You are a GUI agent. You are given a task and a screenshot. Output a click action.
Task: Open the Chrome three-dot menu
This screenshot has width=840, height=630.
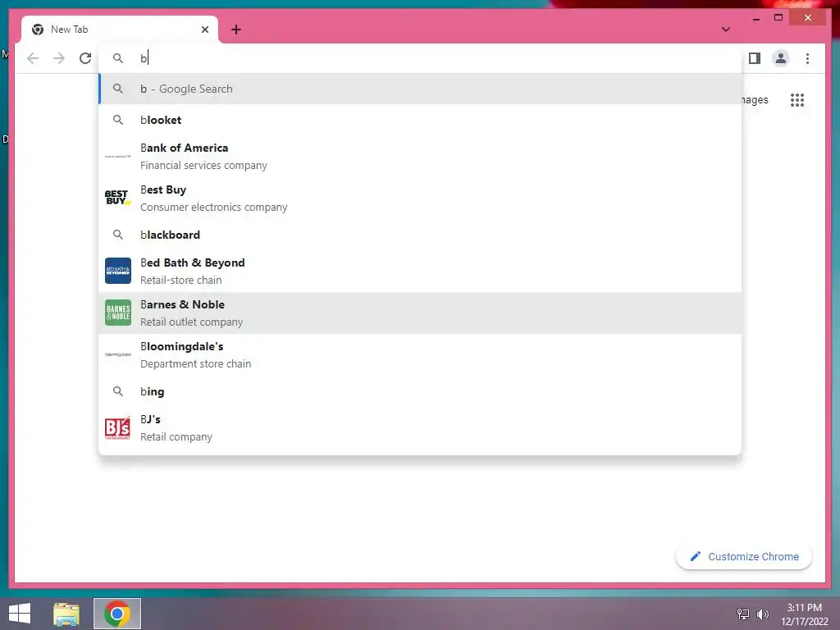click(x=807, y=58)
